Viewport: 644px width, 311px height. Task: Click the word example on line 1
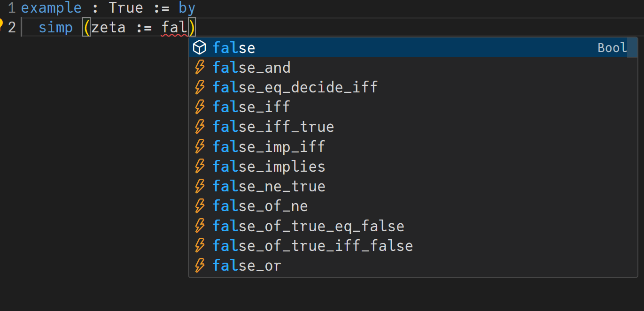pyautogui.click(x=51, y=8)
